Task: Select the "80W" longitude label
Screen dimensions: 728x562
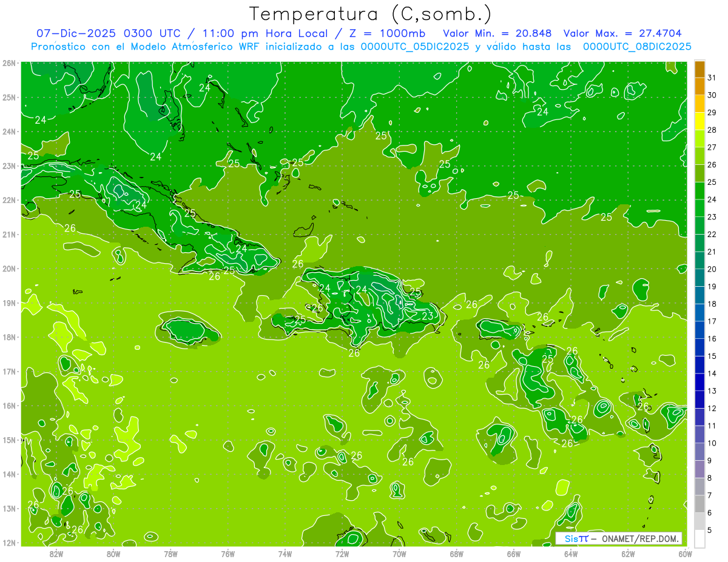Action: click(113, 554)
